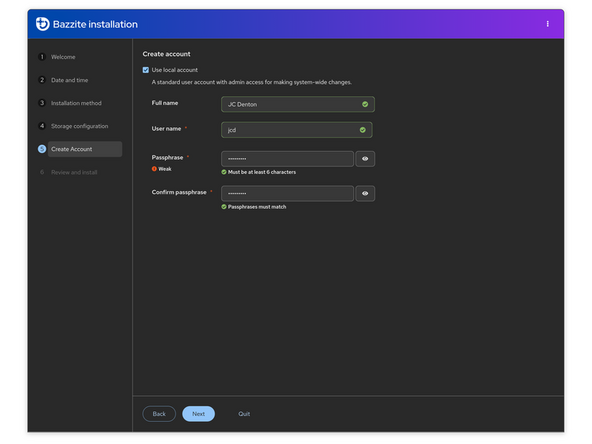Click the green check in User name field

tap(362, 130)
